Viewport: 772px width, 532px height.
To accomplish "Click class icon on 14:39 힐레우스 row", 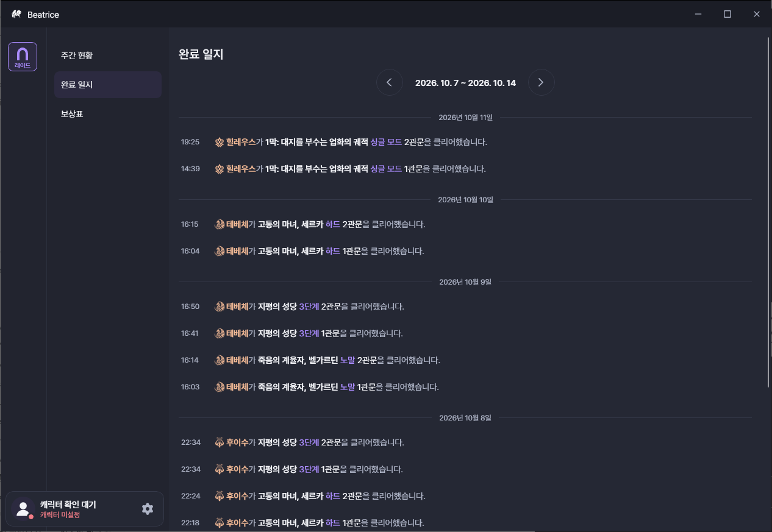I will 220,169.
